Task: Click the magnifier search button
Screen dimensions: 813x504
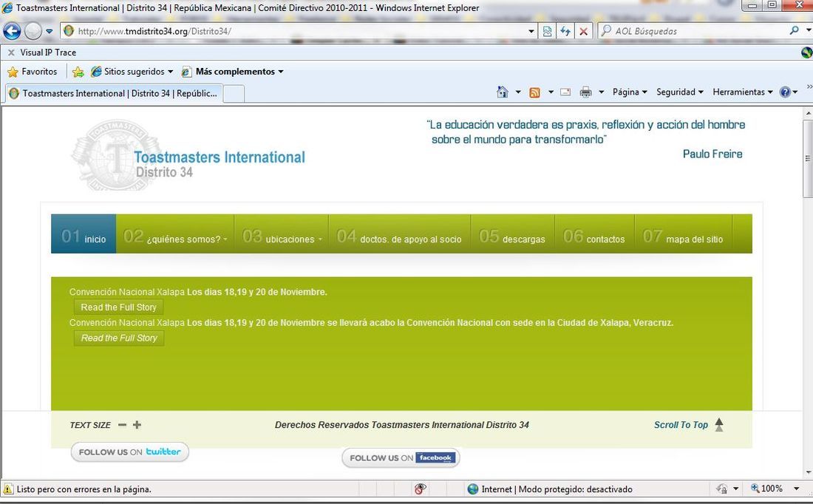Action: (x=794, y=30)
